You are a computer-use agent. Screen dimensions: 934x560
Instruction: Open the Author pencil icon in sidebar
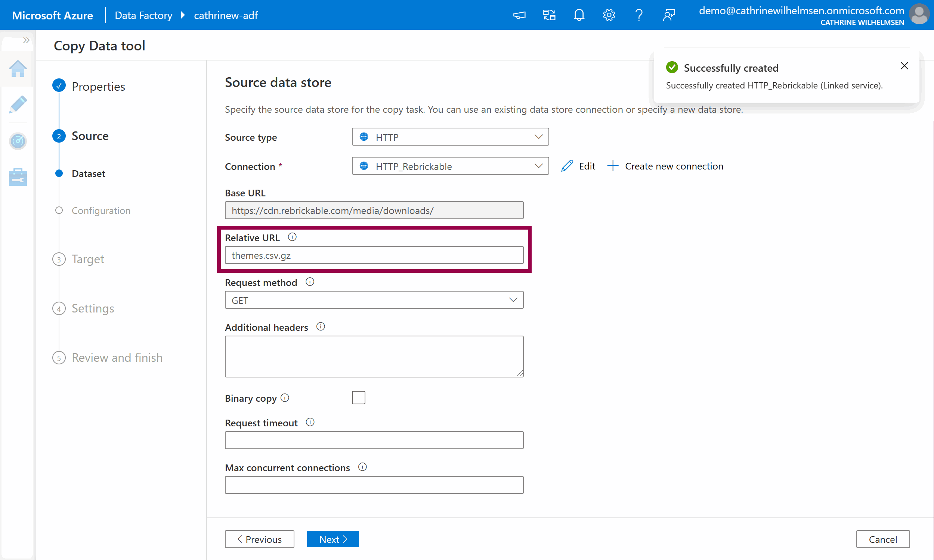(x=18, y=105)
